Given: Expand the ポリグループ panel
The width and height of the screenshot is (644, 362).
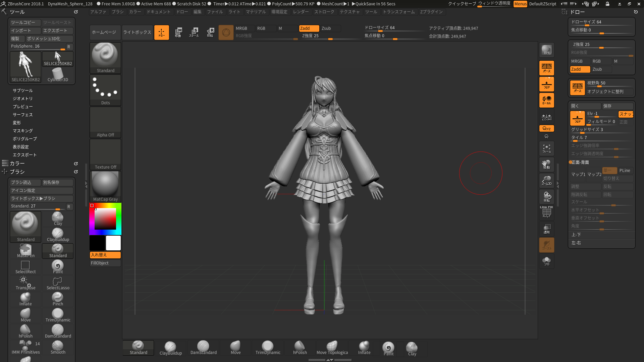Looking at the screenshot, I should [24, 138].
